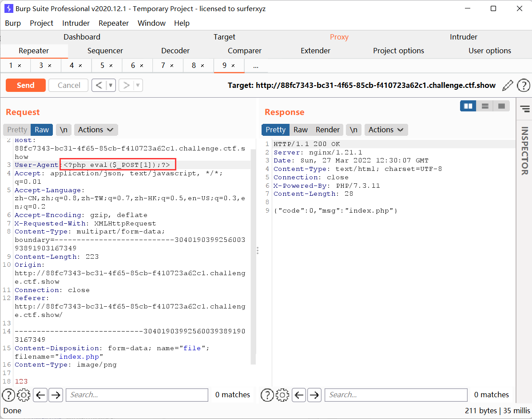Open response search help icon

(267, 395)
